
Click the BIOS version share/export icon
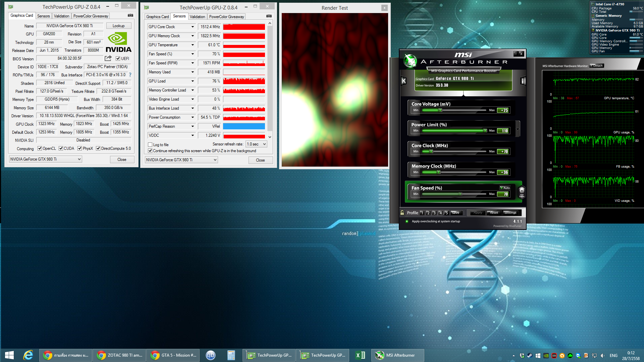click(108, 58)
